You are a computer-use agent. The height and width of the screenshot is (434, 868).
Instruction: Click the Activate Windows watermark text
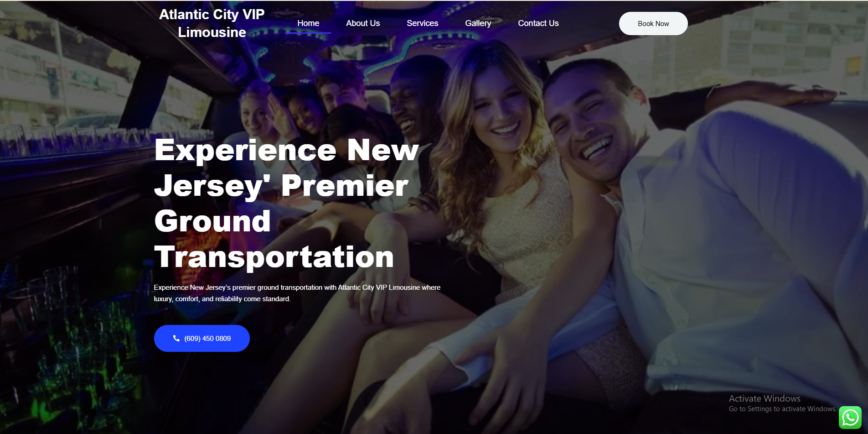[765, 398]
